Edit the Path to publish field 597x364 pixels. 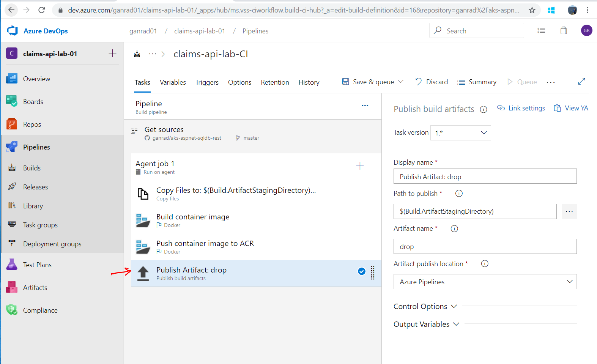point(475,211)
